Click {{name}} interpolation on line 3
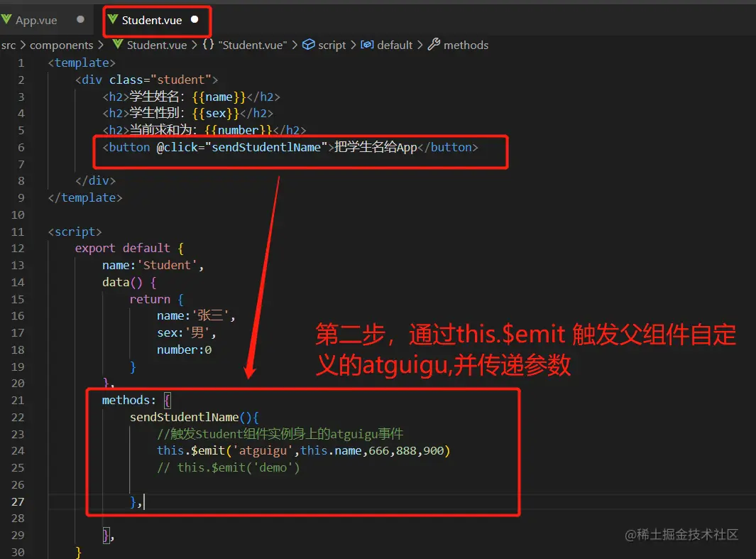 pos(219,97)
